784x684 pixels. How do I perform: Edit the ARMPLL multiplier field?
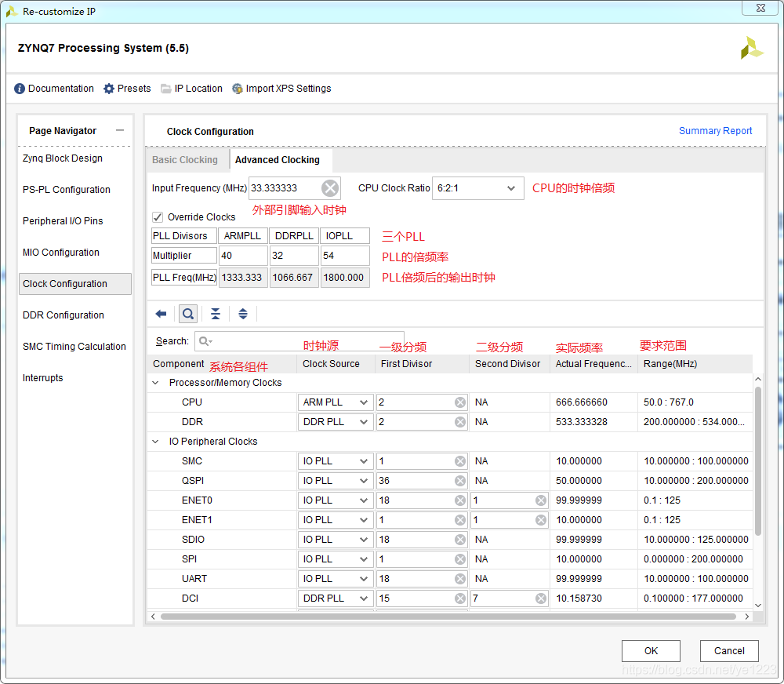coord(244,256)
